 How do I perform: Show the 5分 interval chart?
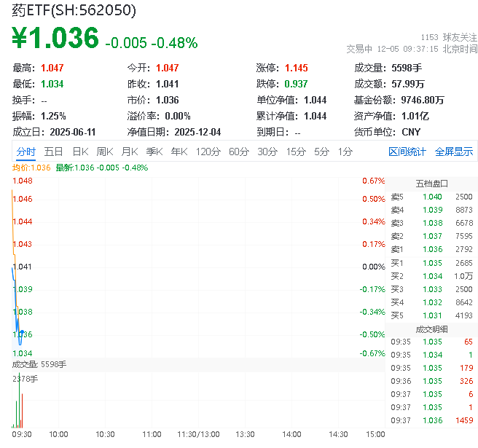(321, 152)
